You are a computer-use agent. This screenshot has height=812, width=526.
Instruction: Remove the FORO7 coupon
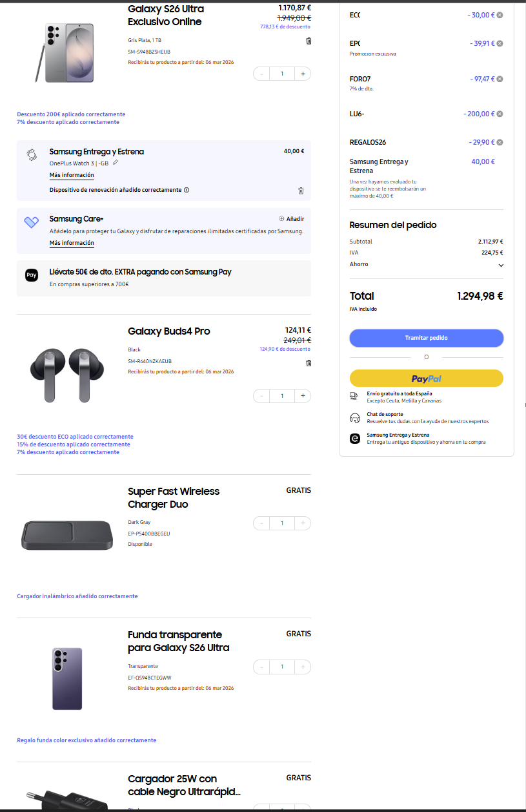(x=500, y=79)
